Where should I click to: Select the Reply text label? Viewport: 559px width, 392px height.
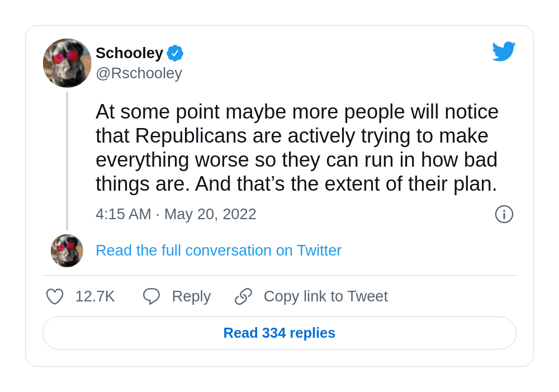tap(191, 296)
